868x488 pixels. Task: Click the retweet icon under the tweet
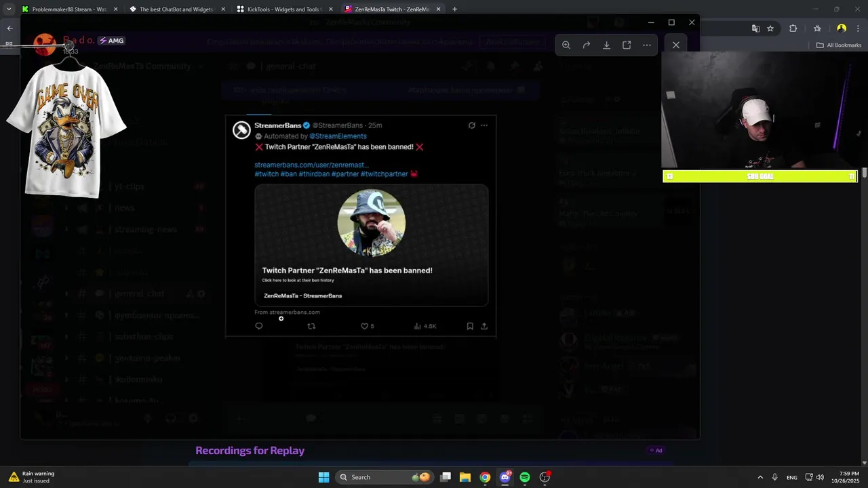tap(311, 326)
